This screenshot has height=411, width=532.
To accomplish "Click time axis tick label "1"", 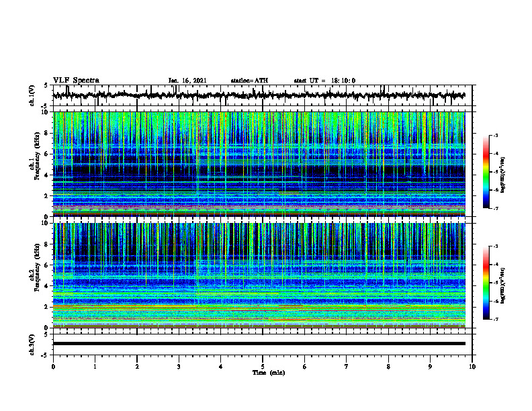I will (x=95, y=367).
